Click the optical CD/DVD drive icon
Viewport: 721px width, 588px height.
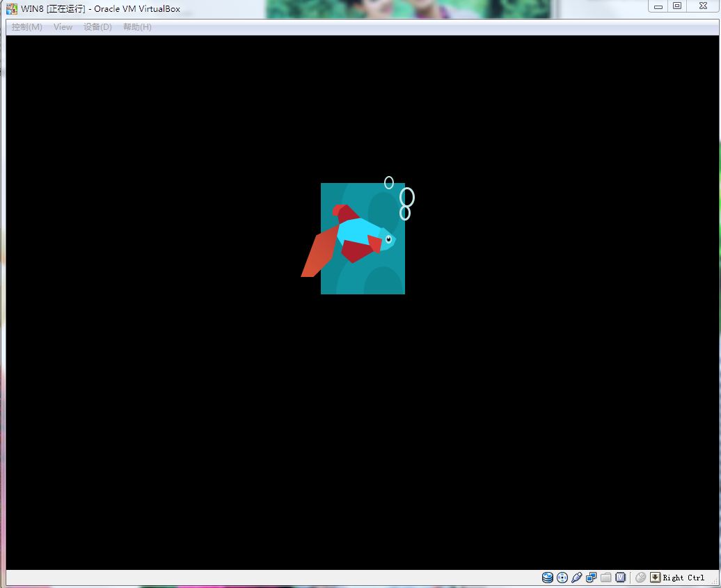click(x=562, y=578)
